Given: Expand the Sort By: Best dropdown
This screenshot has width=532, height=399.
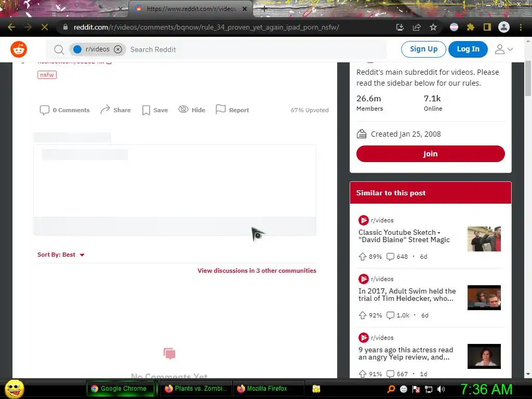Looking at the screenshot, I should (61, 255).
